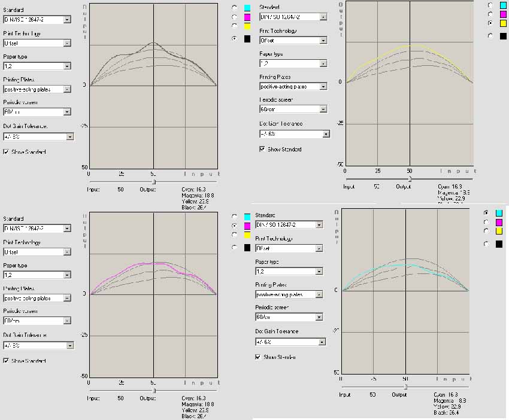
Task: Click the input slider under the black-curve graph
Action: coord(154,182)
